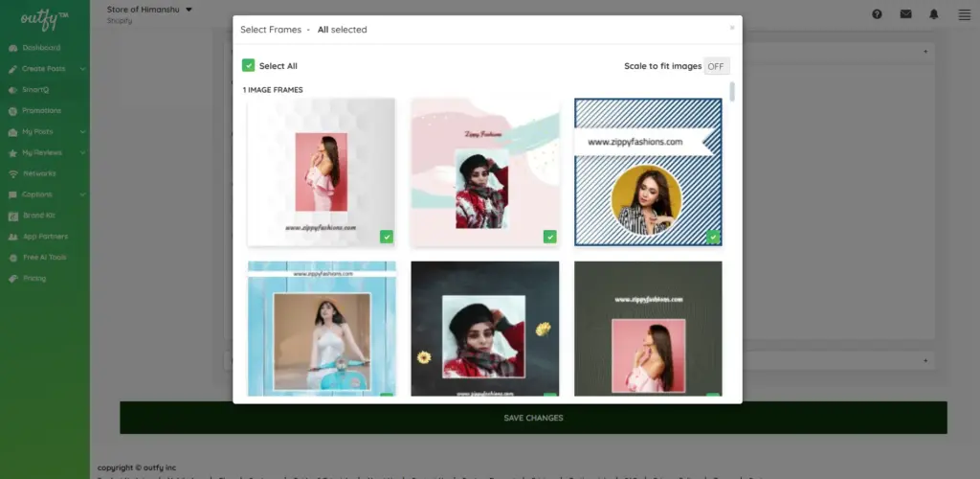Image resolution: width=980 pixels, height=479 pixels.
Task: Click the Dashboard icon in sidebar
Action: click(13, 48)
